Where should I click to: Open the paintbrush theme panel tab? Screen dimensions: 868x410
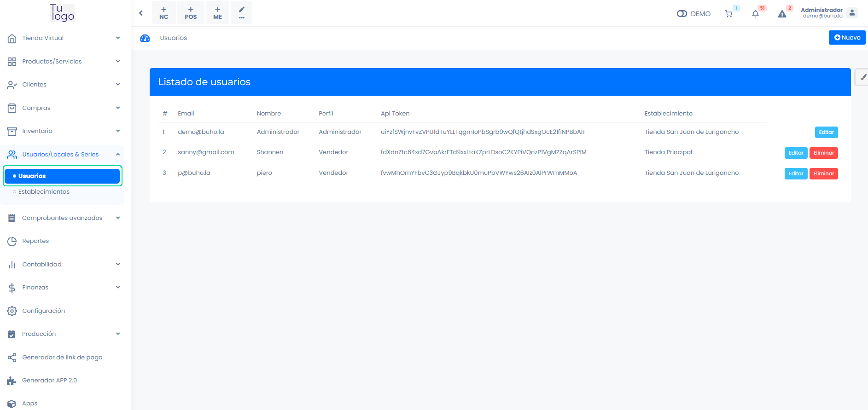point(862,77)
